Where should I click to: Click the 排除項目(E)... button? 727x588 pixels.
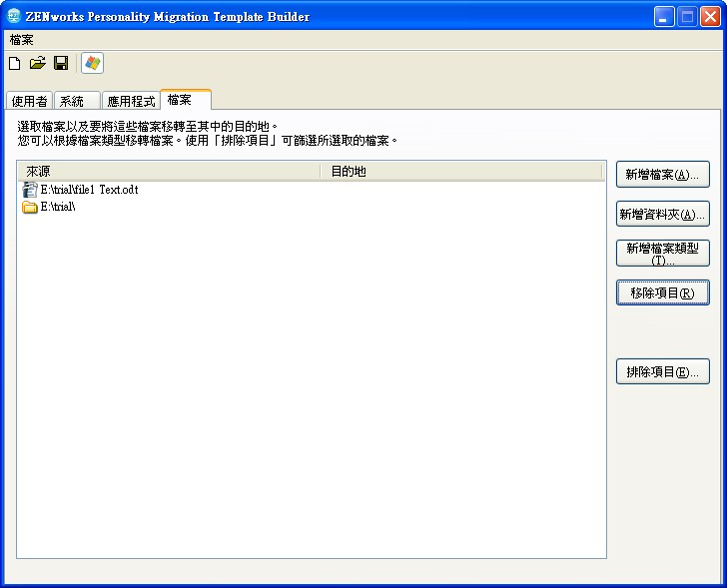pyautogui.click(x=662, y=371)
